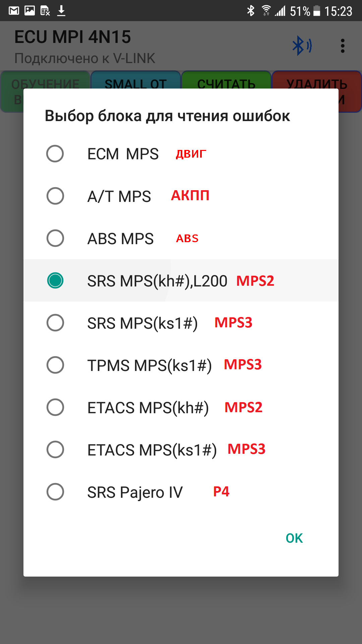Tap the download notification icon
Image resolution: width=362 pixels, height=644 pixels.
tap(61, 11)
